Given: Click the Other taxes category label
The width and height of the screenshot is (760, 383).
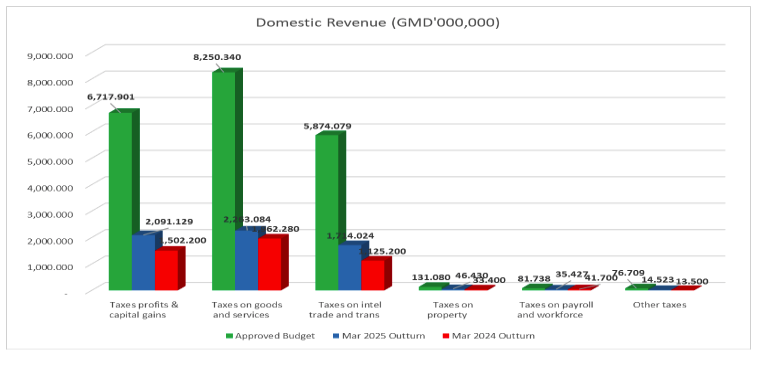Looking at the screenshot, I should coord(660,305).
